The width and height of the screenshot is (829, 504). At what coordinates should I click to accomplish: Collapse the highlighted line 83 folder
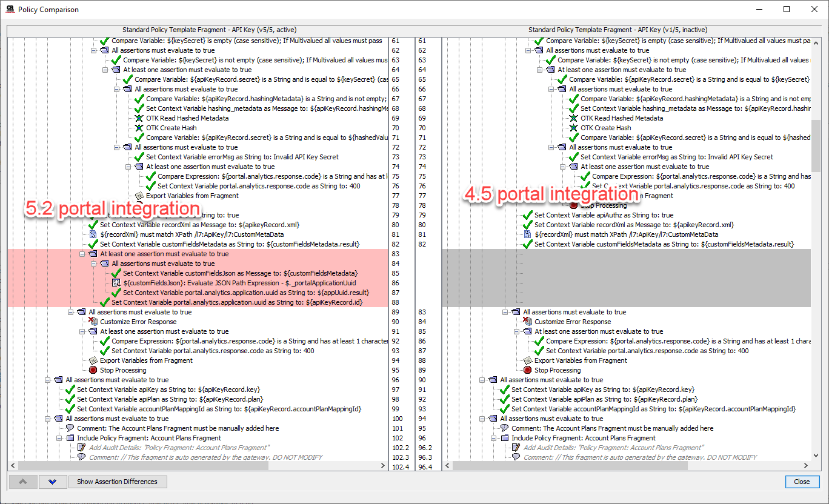(x=82, y=254)
